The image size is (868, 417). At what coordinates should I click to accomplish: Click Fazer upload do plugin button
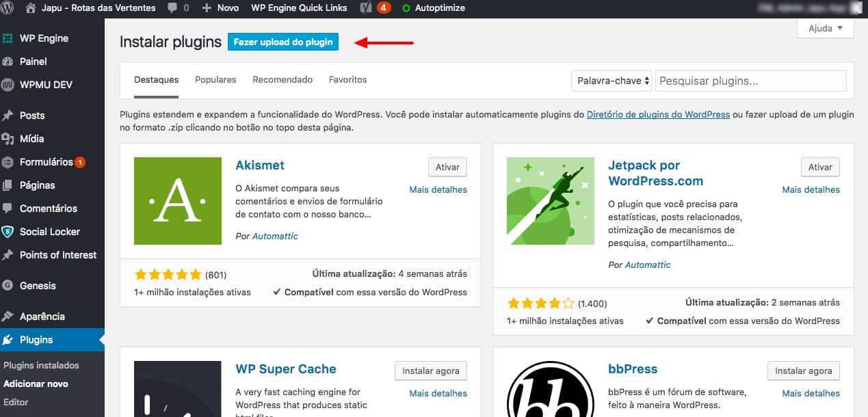pos(283,42)
